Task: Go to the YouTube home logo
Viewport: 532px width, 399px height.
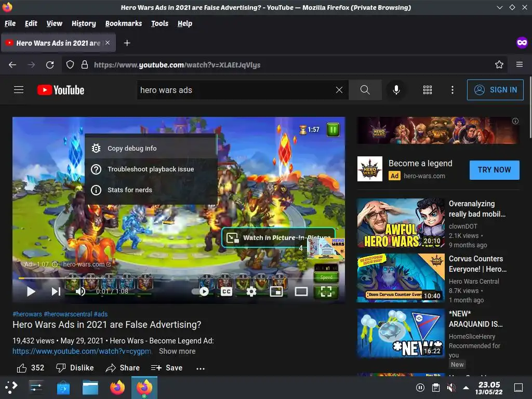Action: (61, 90)
